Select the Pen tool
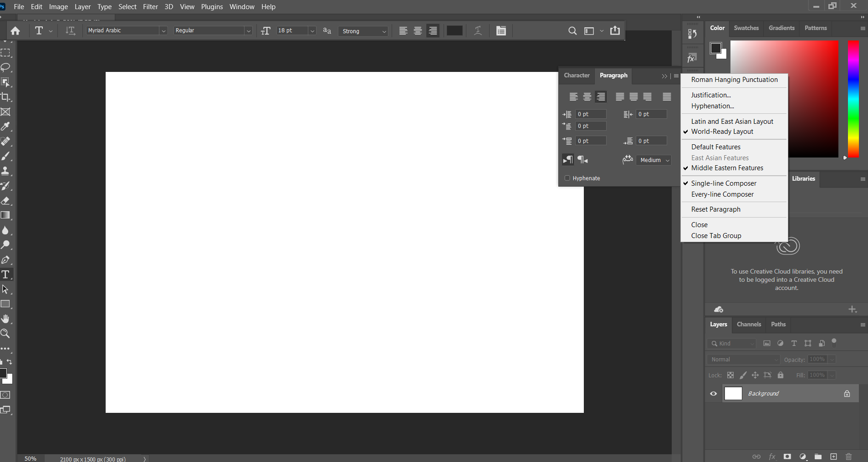The image size is (868, 462). tap(5, 260)
